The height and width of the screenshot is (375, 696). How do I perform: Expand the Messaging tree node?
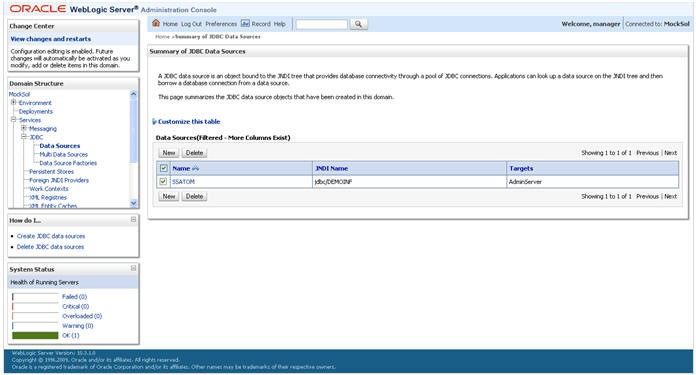[x=24, y=128]
